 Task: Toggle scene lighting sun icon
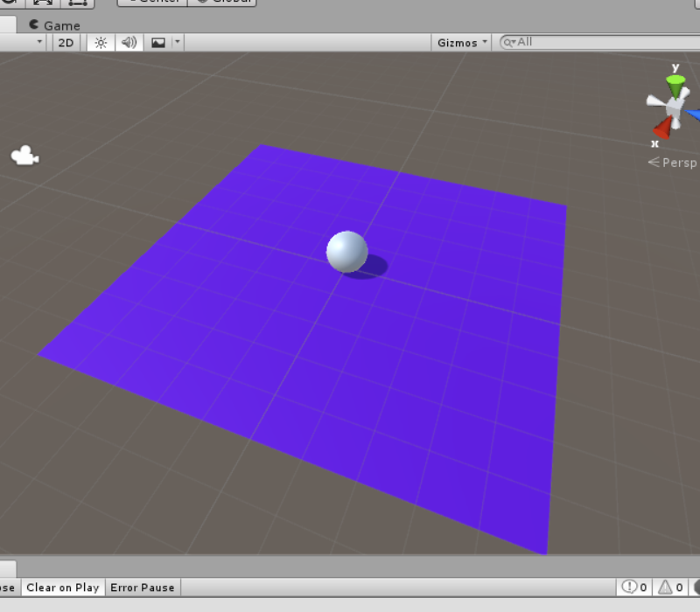(101, 43)
